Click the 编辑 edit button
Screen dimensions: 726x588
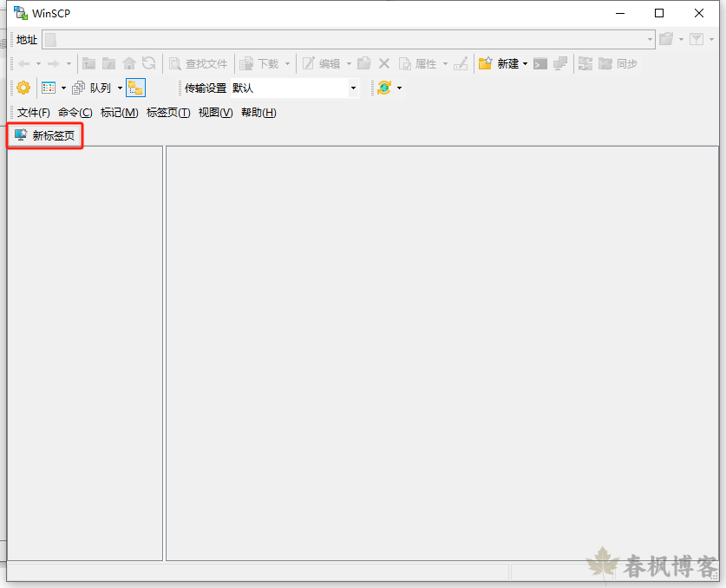pyautogui.click(x=321, y=63)
